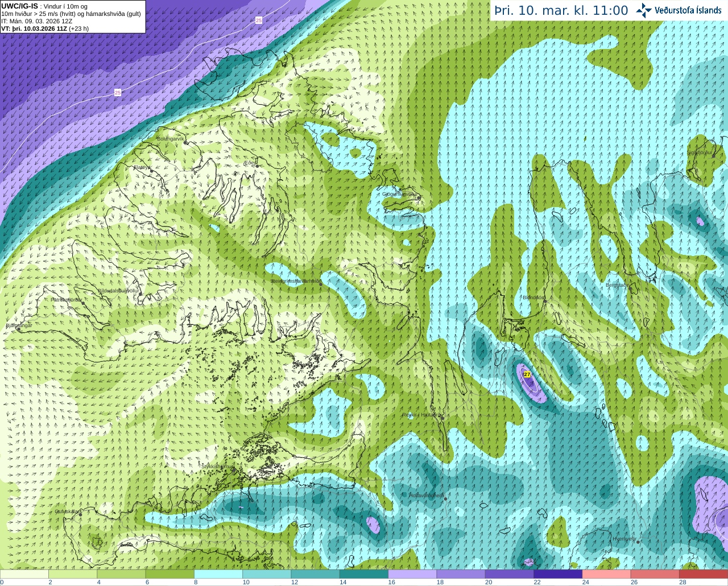Click the dark red above-28 legend swatch
This screenshot has width=728, height=586.
click(704, 574)
